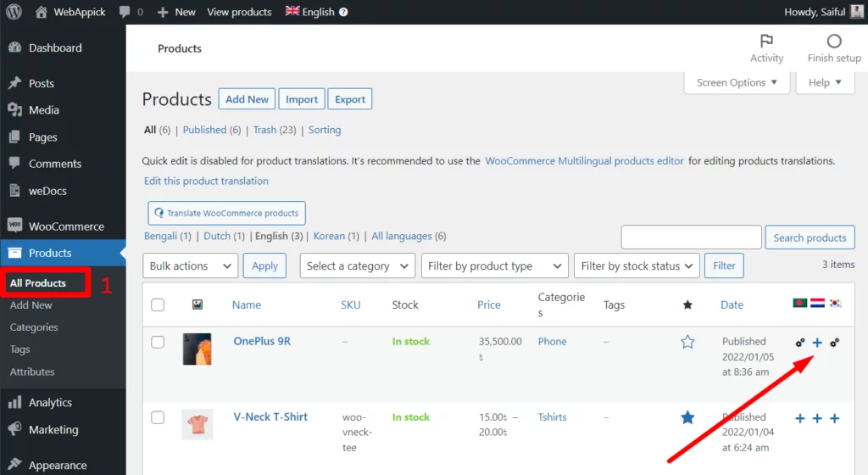Screen dimensions: 868x475
Task: Click the Dutch flag column header
Action: pos(818,303)
